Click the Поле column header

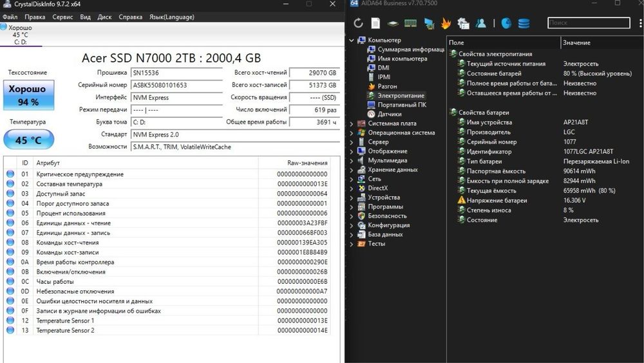click(x=504, y=42)
